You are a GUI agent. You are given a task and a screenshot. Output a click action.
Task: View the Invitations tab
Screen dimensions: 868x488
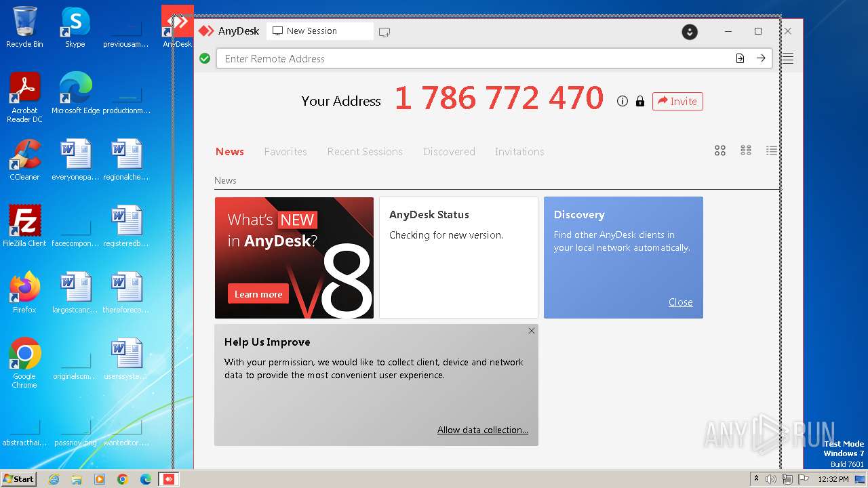coord(519,152)
